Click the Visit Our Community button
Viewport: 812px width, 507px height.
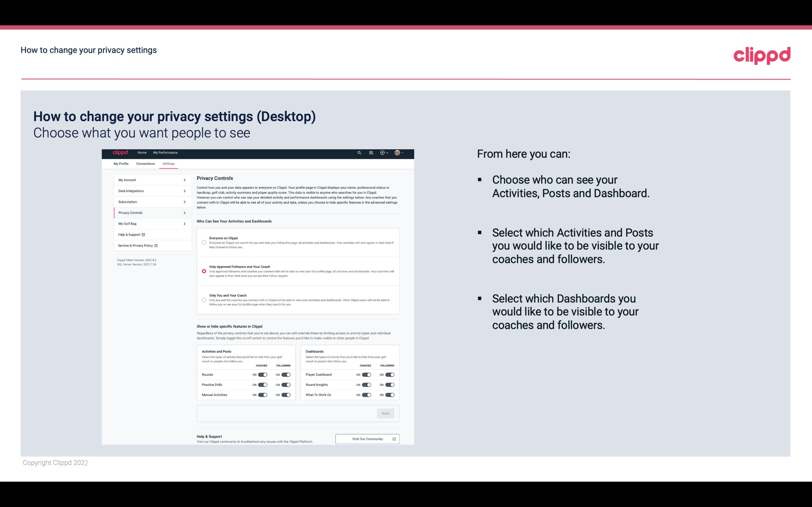pyautogui.click(x=367, y=439)
